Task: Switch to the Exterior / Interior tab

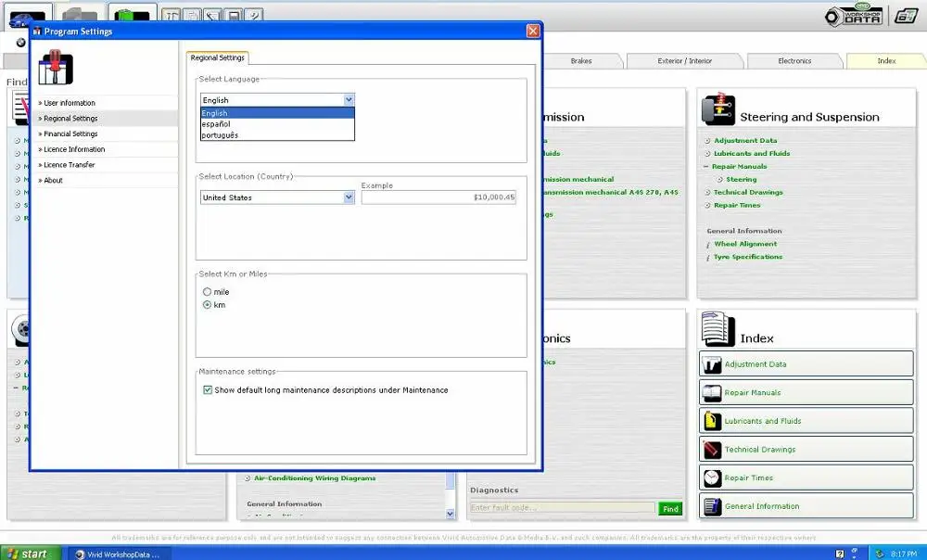Action: point(685,61)
